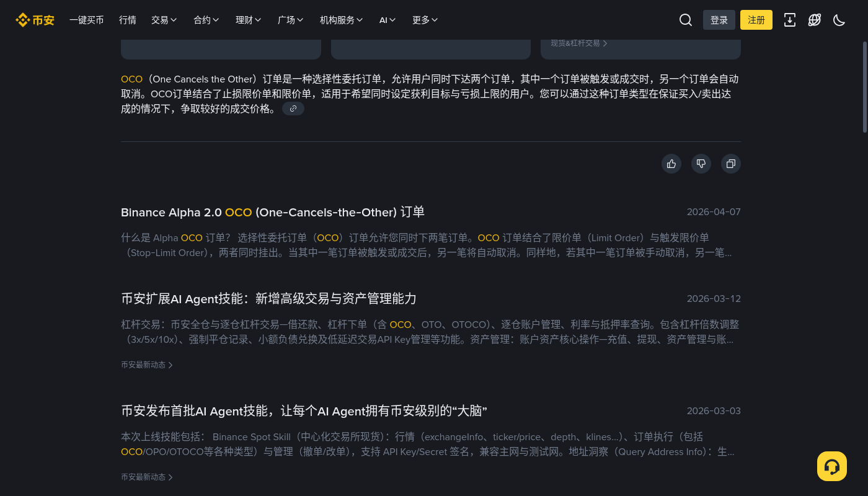Image resolution: width=868 pixels, height=496 pixels.
Task: Click the highlighted OCO at summary start
Action: click(131, 79)
